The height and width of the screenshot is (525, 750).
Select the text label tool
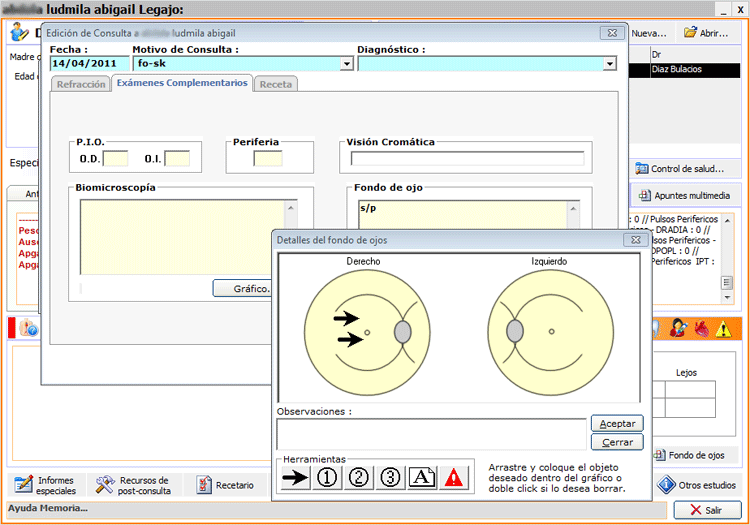click(x=422, y=477)
